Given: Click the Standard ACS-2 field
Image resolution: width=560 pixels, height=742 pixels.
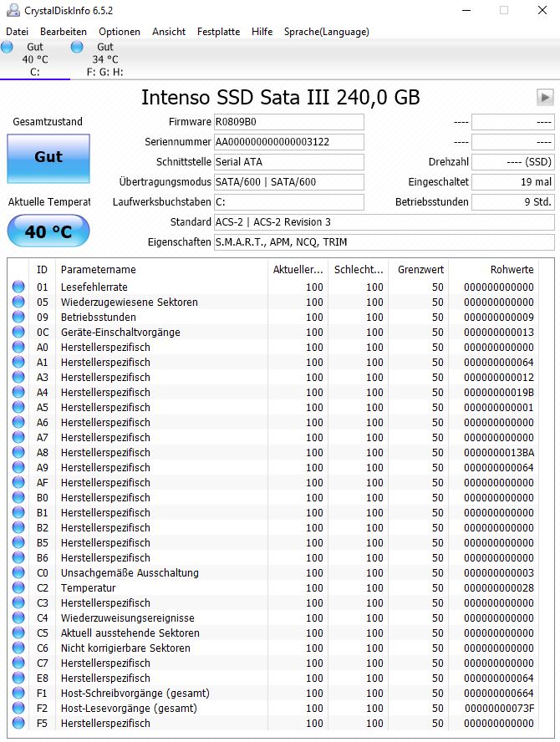Looking at the screenshot, I should (384, 222).
